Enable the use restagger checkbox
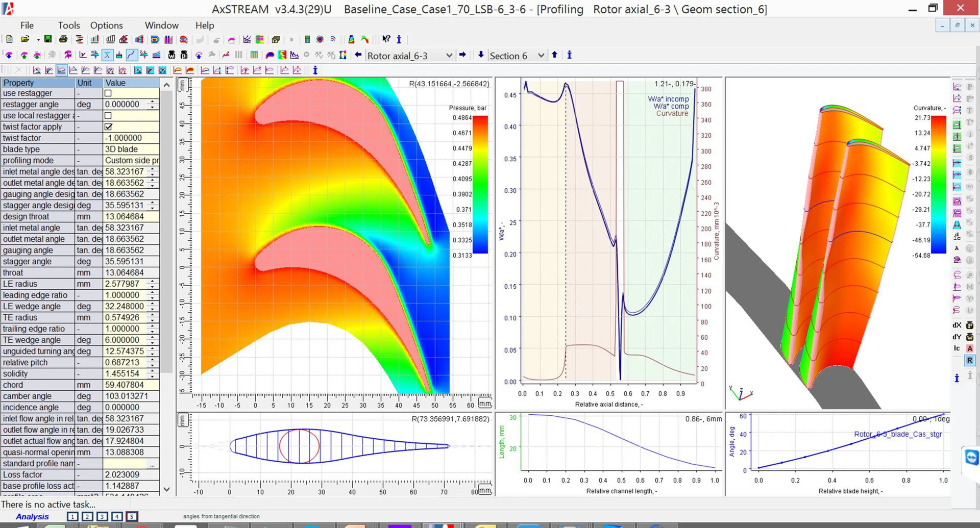This screenshot has width=980, height=528. pos(108,93)
